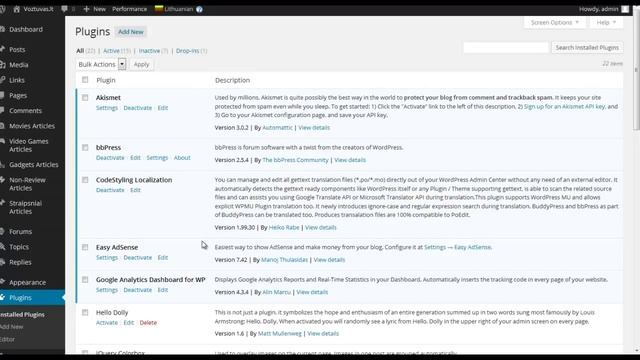The image size is (640, 360).
Task: Open Dashboard in sidebar
Action: [26, 29]
